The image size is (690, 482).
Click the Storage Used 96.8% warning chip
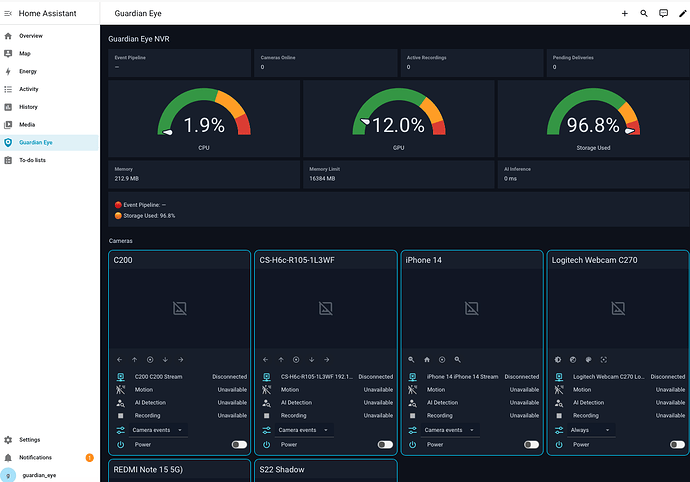coord(145,216)
